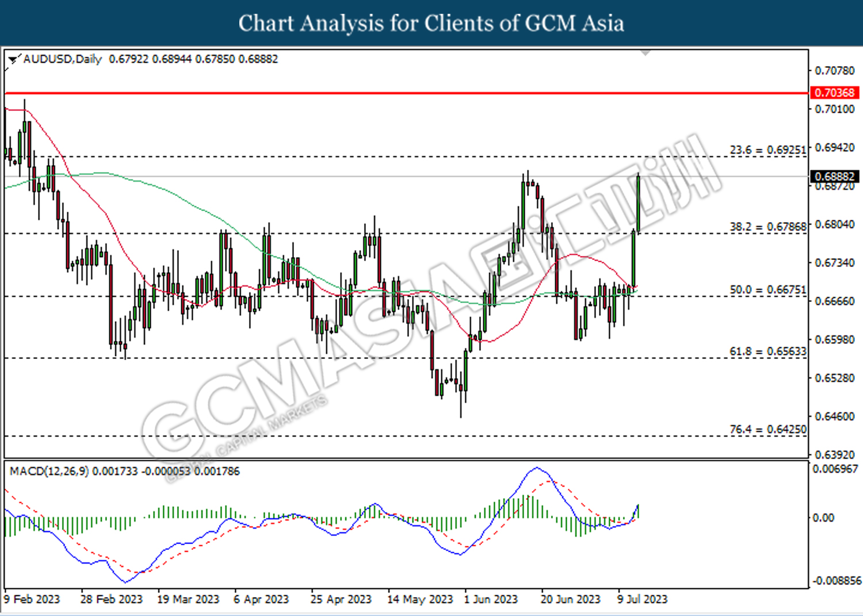Click the red horizontal resistance line
The width and height of the screenshot is (863, 616).
point(406,93)
